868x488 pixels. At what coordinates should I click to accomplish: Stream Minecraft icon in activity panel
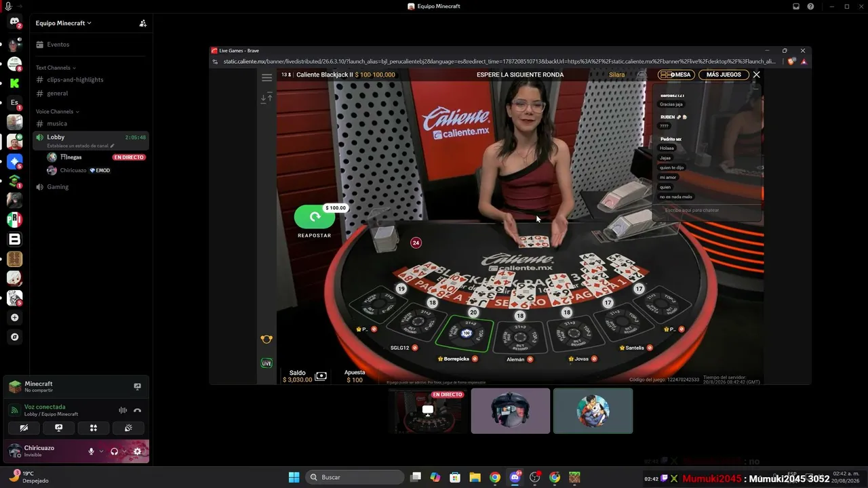pyautogui.click(x=137, y=386)
